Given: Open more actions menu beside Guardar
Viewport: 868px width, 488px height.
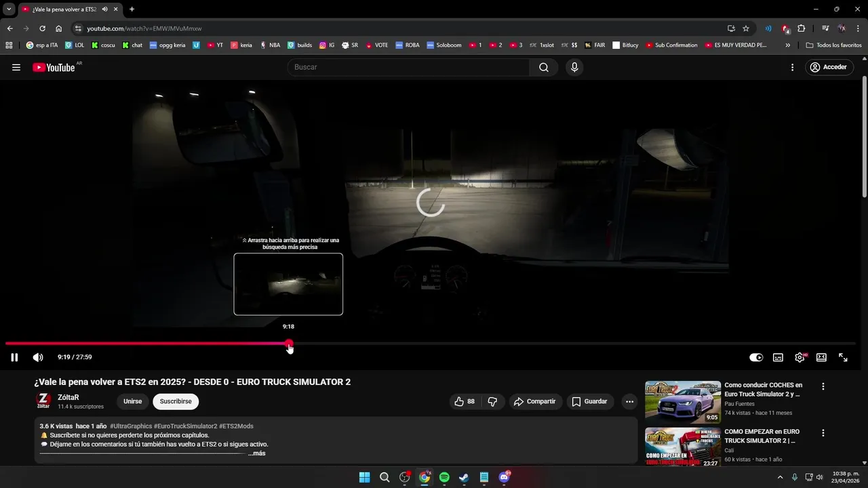Looking at the screenshot, I should pyautogui.click(x=630, y=401).
